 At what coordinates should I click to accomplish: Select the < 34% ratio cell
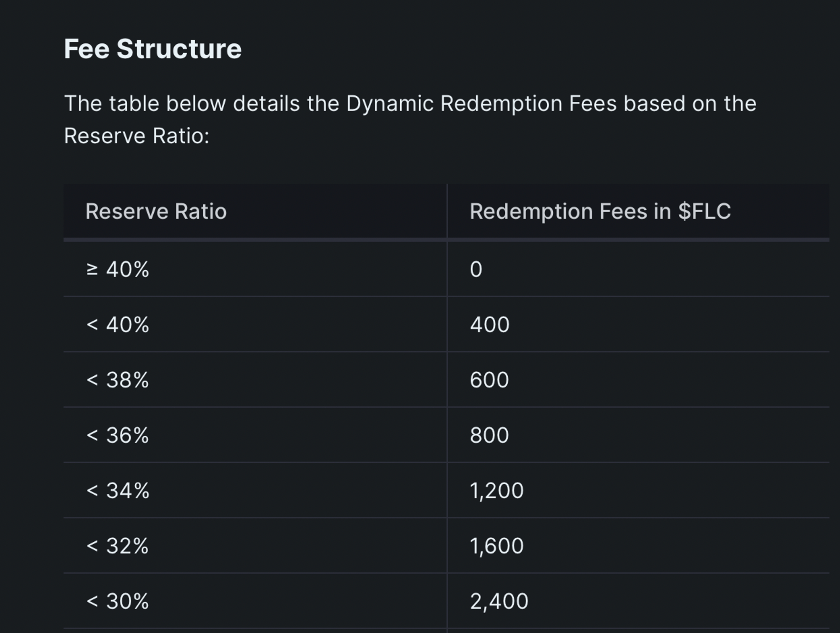tap(117, 491)
